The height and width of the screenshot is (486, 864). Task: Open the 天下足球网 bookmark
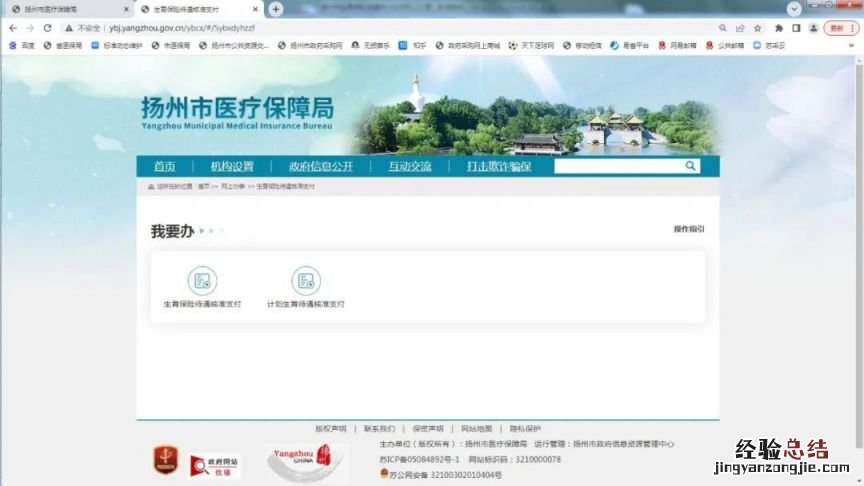tap(531, 45)
